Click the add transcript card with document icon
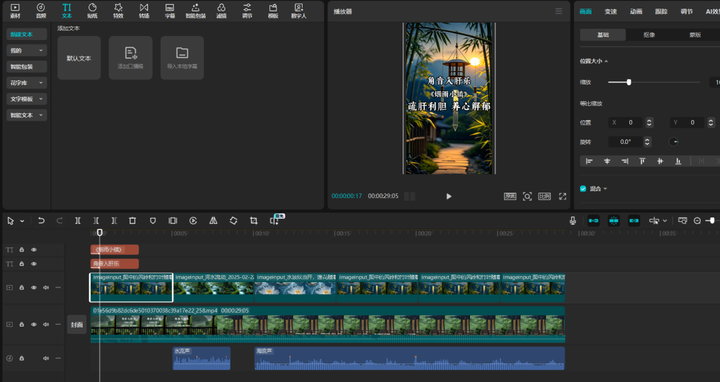 coord(130,58)
